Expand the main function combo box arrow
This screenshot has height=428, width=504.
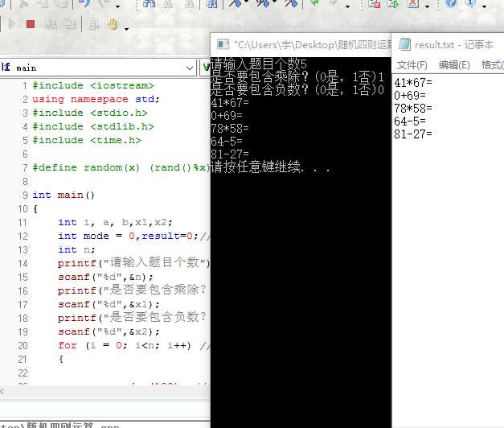coord(190,68)
